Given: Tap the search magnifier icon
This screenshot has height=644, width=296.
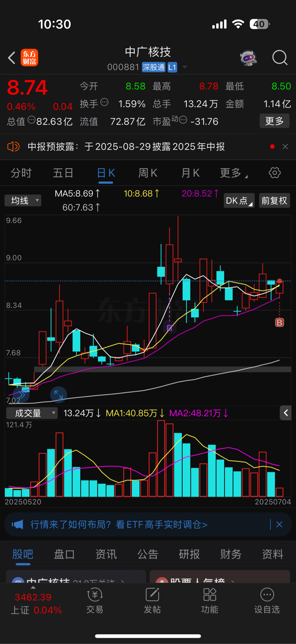Looking at the screenshot, I should [x=280, y=58].
